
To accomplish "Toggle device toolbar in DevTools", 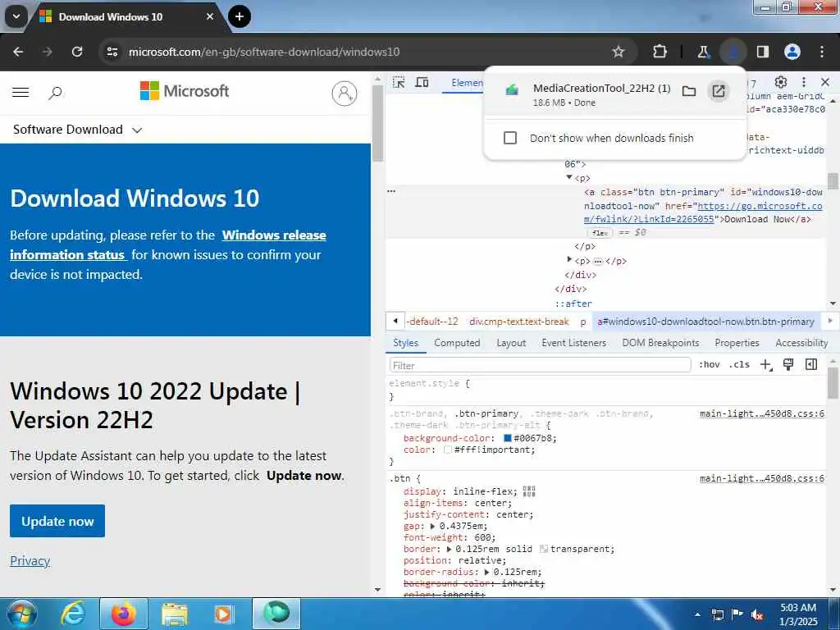I will pos(422,82).
